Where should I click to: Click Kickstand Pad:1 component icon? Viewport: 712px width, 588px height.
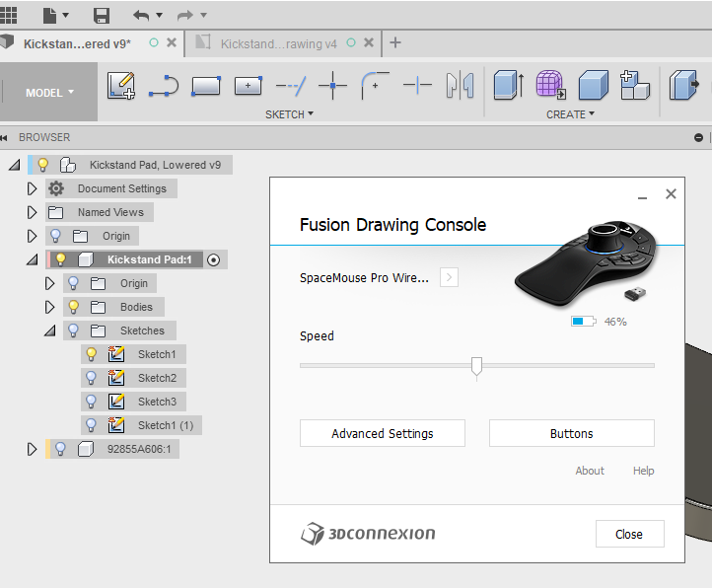tap(86, 259)
